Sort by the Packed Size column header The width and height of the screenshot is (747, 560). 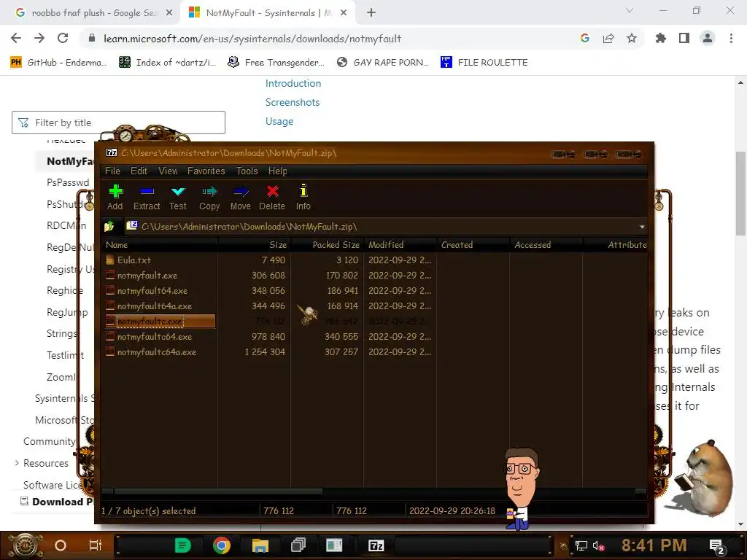(327, 245)
